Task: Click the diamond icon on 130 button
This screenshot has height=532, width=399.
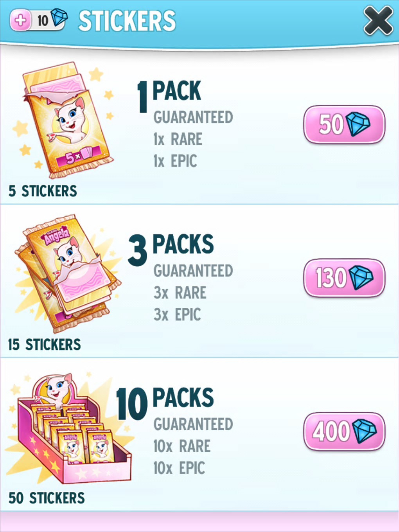Action: coord(361,278)
